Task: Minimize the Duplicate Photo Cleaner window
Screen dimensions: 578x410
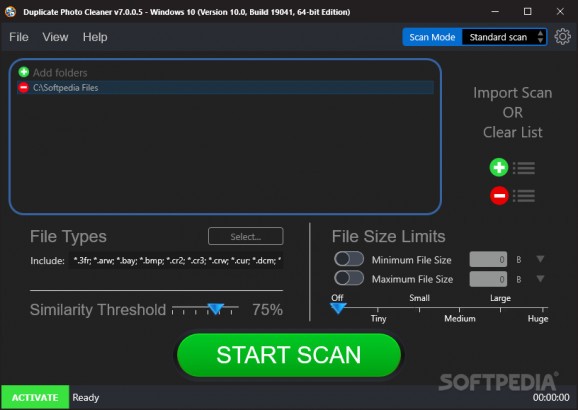Action: (x=495, y=12)
